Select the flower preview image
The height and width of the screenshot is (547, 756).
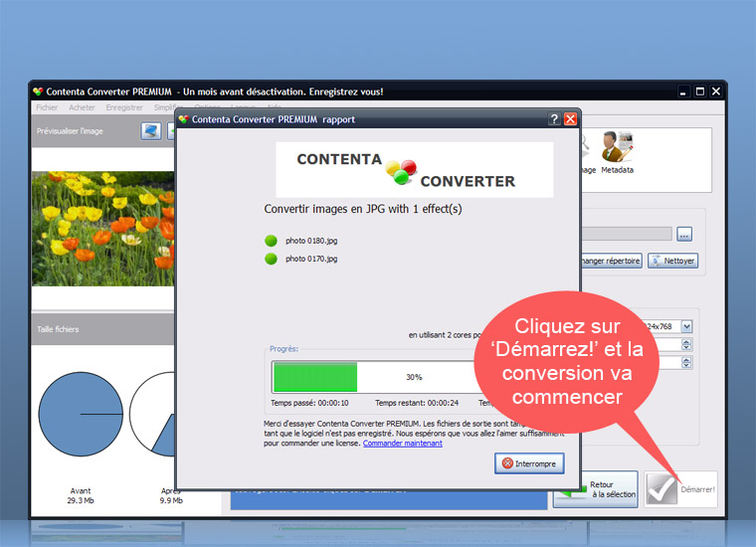102,229
